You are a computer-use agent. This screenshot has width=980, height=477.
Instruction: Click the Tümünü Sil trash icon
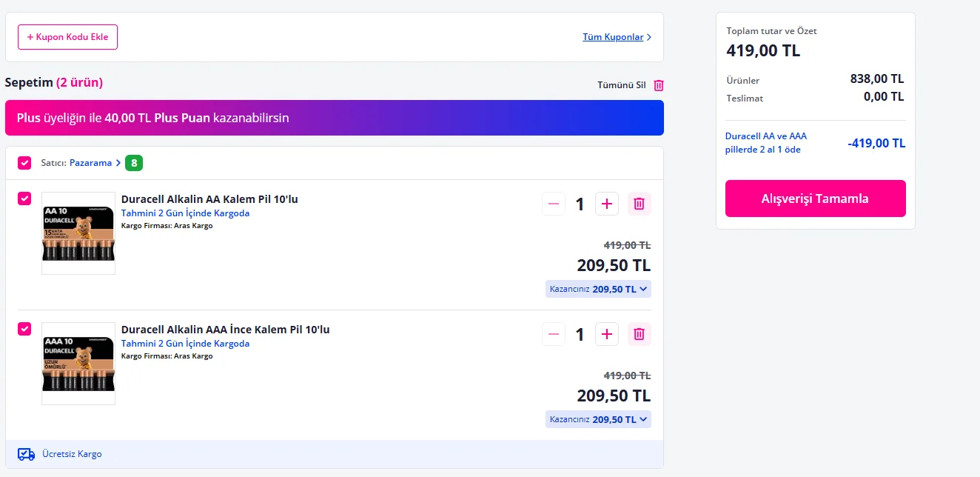tap(659, 85)
